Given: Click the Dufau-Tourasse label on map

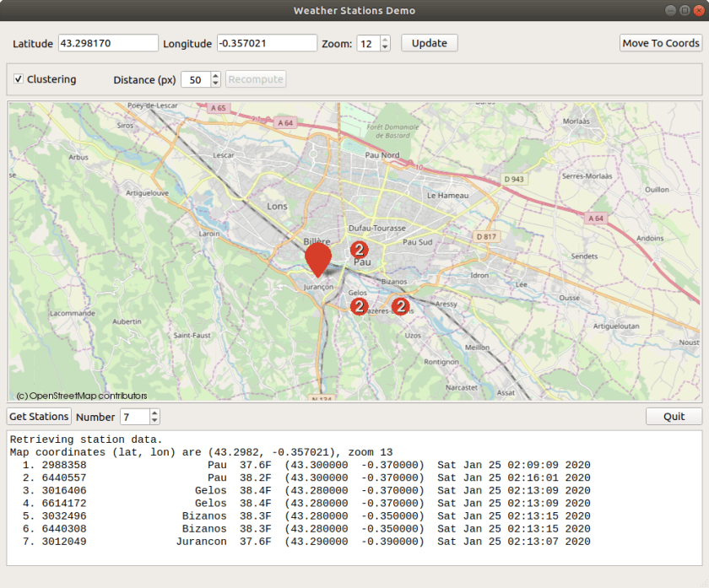Looking at the screenshot, I should tap(377, 229).
